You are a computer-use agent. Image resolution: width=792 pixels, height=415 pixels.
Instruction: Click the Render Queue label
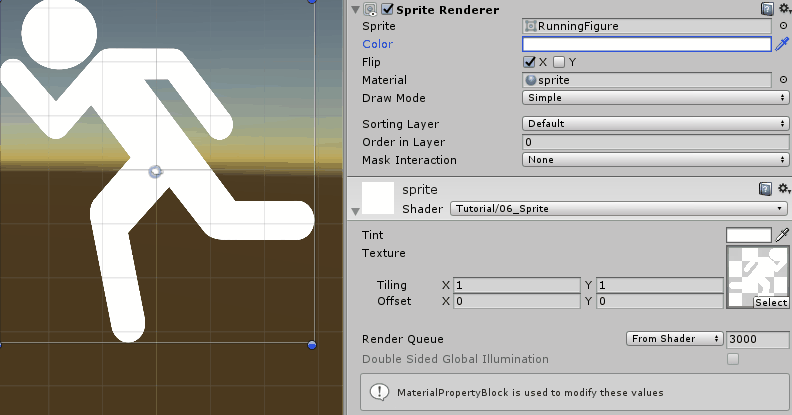(403, 339)
